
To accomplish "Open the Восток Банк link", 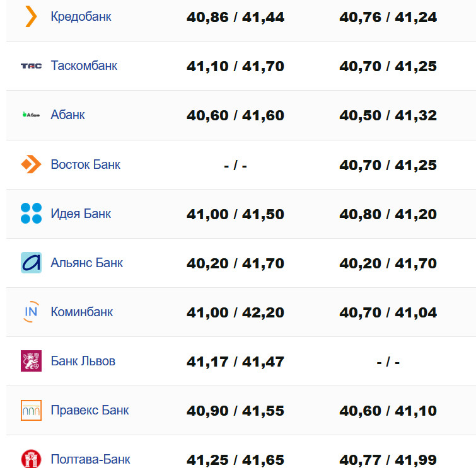I will click(85, 164).
